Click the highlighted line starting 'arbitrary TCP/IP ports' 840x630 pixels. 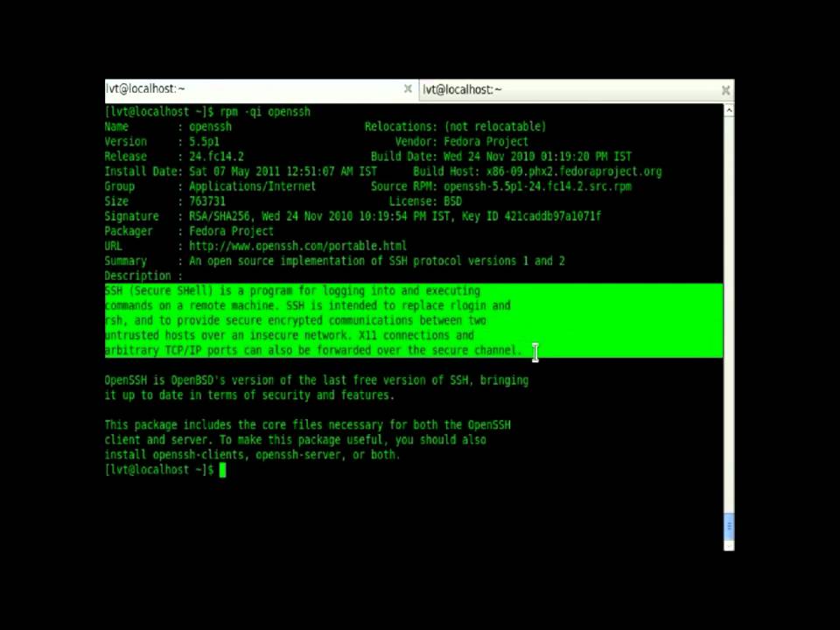click(x=313, y=350)
